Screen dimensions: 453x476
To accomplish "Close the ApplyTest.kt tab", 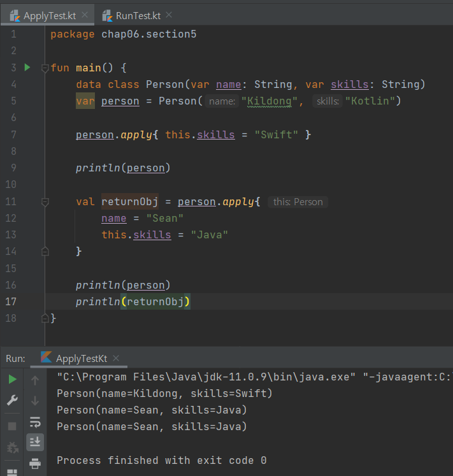I will 85,15.
